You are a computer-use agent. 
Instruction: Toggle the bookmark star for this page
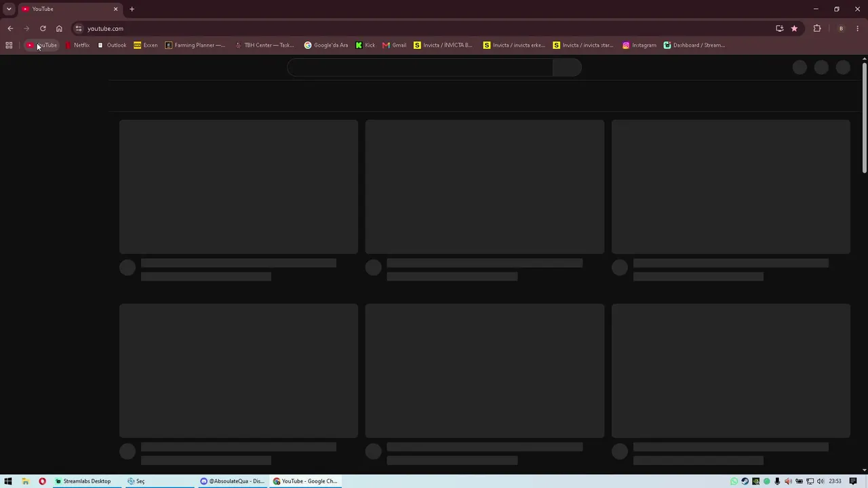(794, 28)
